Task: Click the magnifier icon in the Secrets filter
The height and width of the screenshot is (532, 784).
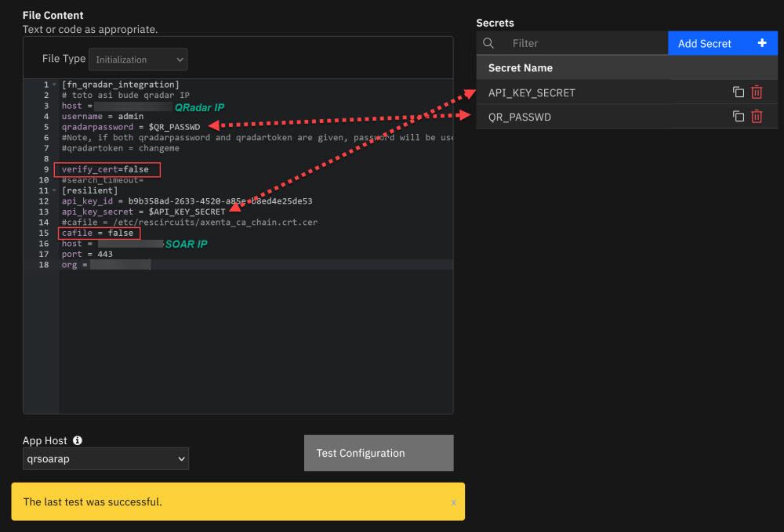Action: [489, 43]
